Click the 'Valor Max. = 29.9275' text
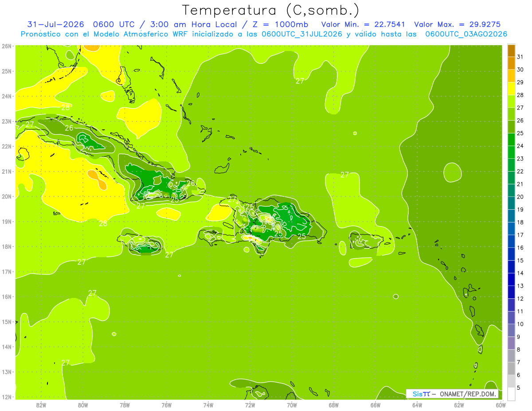Screen dimensions: 532x411 458,24
